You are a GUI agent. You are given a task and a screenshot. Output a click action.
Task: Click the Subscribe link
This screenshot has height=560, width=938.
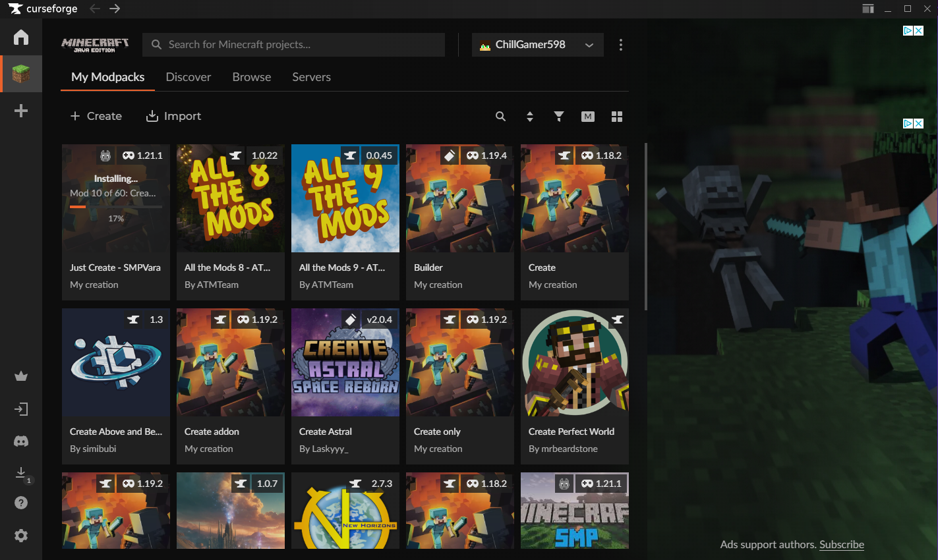[x=841, y=544]
